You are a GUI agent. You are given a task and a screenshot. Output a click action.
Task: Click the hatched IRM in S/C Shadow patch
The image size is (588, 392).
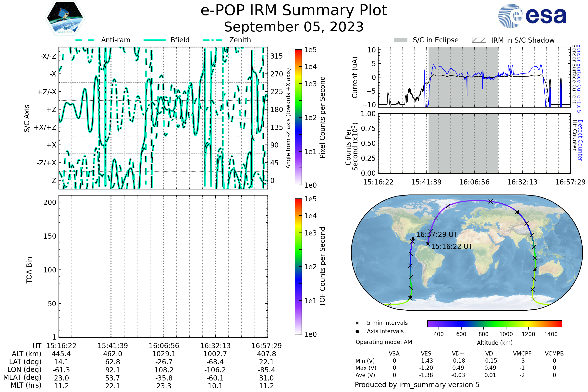479,40
